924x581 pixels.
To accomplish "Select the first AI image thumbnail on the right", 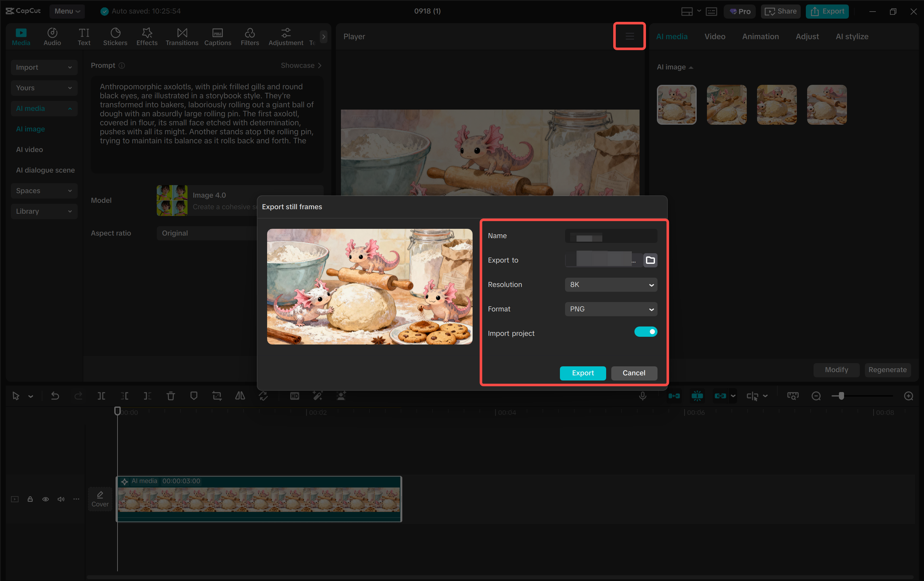I will point(676,104).
